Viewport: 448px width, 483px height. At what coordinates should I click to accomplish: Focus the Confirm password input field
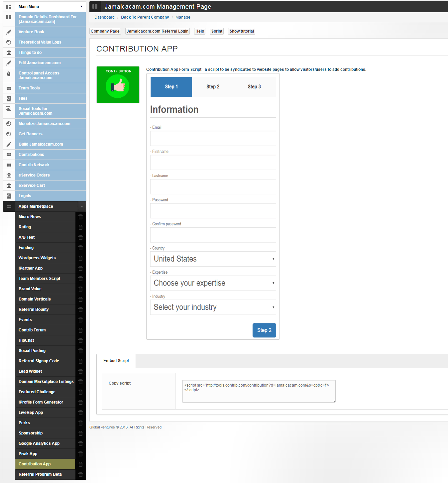pyautogui.click(x=213, y=235)
